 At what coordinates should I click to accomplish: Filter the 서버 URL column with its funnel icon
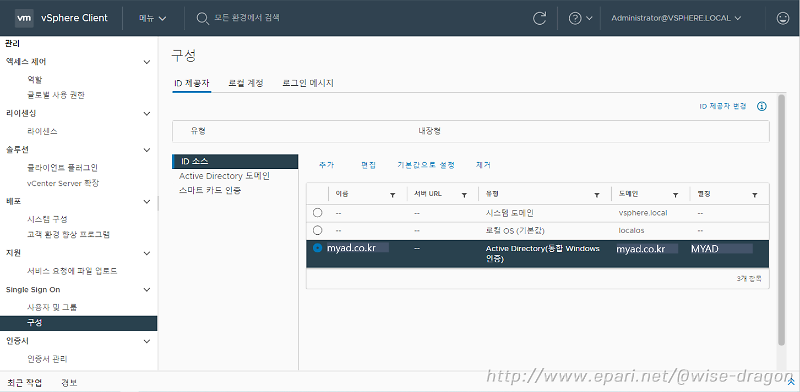464,195
